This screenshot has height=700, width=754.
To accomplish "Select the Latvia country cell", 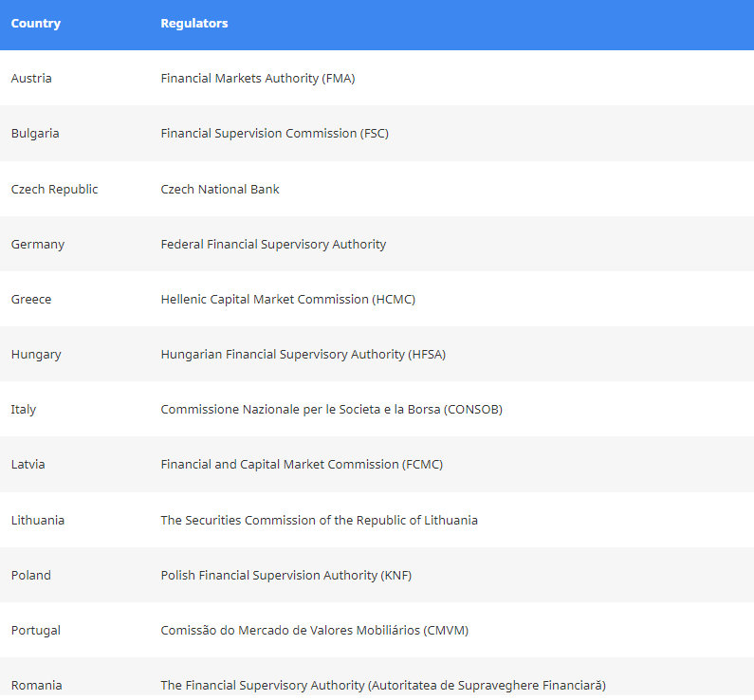I will (x=28, y=465).
